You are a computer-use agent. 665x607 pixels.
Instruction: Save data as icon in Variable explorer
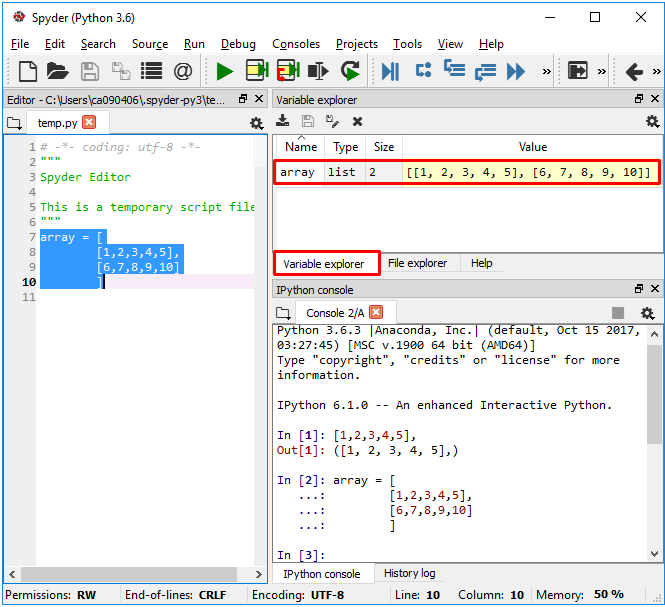coord(332,121)
